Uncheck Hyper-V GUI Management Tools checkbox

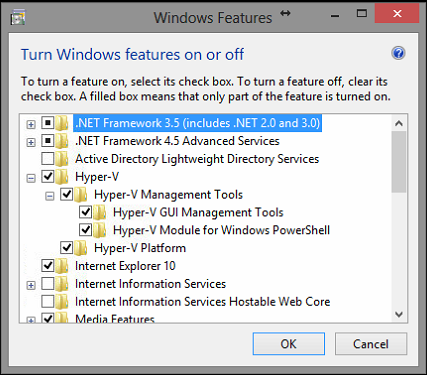(x=86, y=212)
